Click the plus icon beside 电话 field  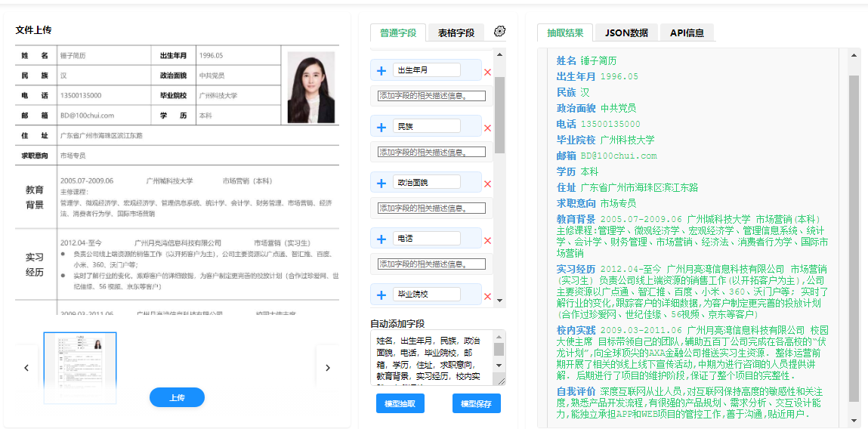[381, 239]
